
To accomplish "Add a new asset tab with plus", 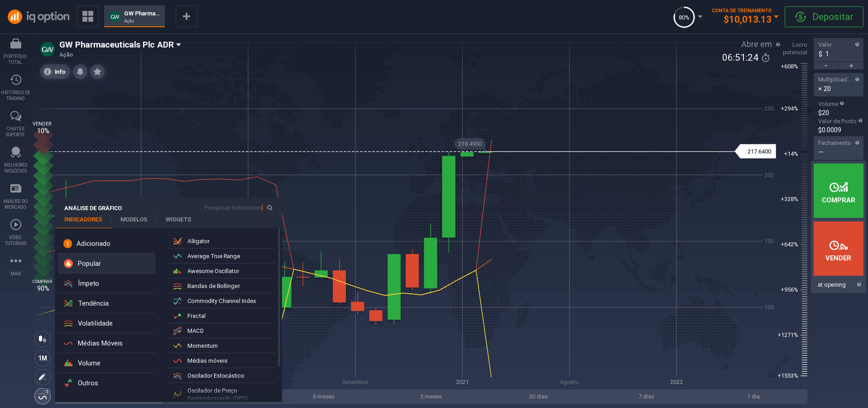I will (x=186, y=16).
